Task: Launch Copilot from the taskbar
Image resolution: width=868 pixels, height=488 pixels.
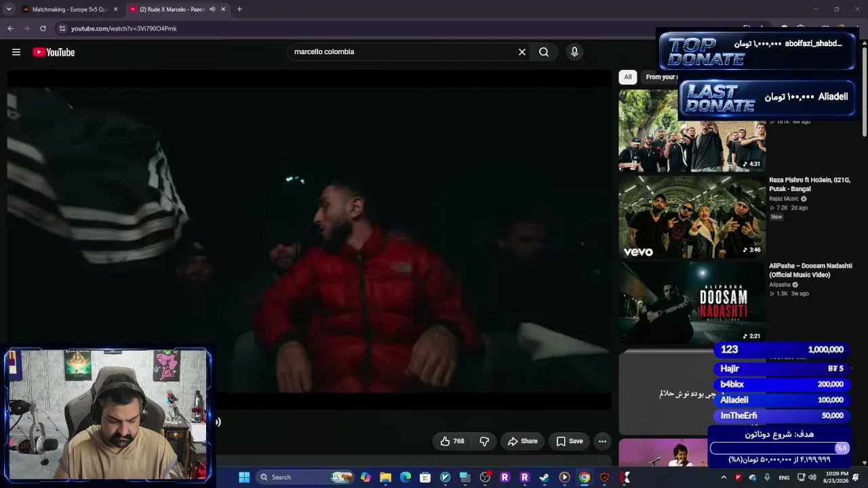Action: tap(366, 477)
